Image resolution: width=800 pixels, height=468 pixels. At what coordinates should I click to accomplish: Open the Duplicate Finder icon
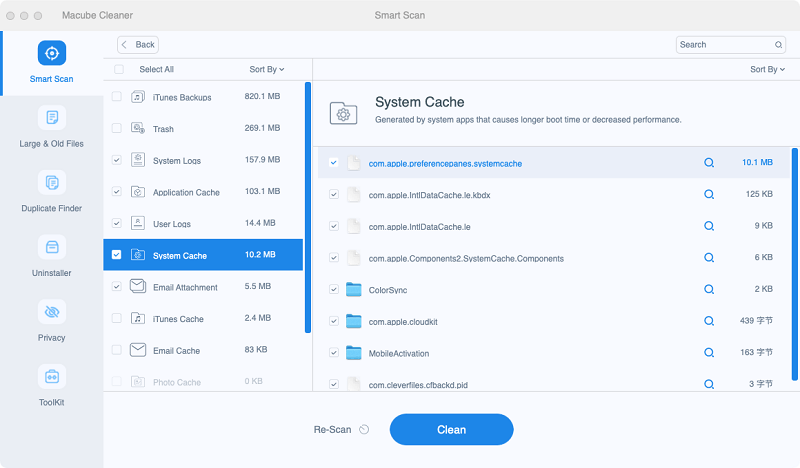(52, 183)
